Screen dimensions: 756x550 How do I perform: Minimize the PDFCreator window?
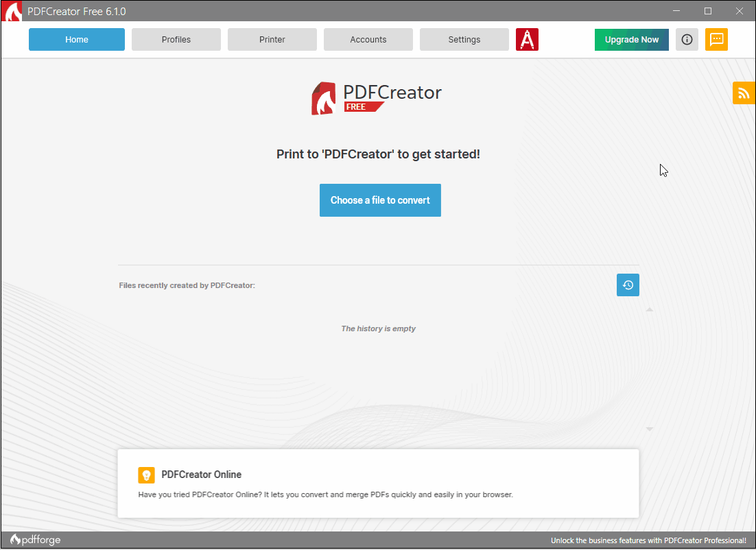coord(676,11)
